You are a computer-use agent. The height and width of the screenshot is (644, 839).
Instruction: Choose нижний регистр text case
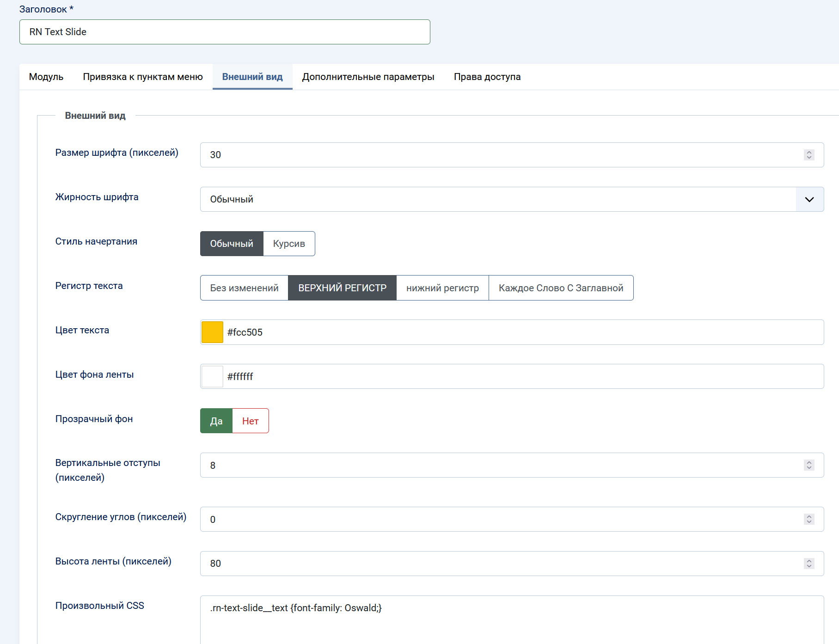click(x=442, y=288)
